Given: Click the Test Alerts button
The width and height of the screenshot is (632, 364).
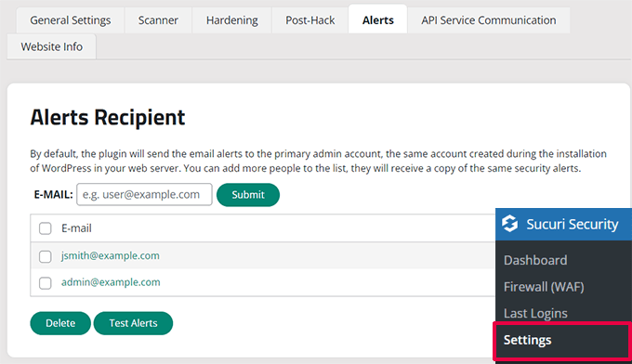Looking at the screenshot, I should click(134, 323).
